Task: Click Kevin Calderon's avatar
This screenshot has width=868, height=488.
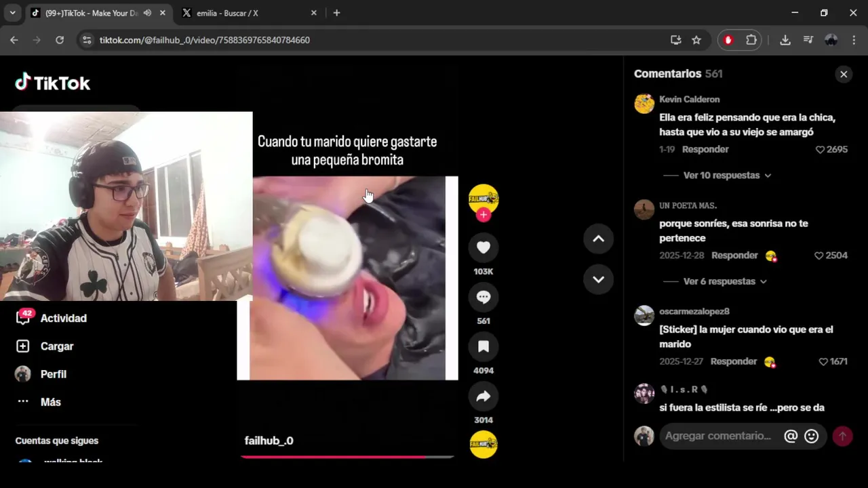Action: coord(644,104)
